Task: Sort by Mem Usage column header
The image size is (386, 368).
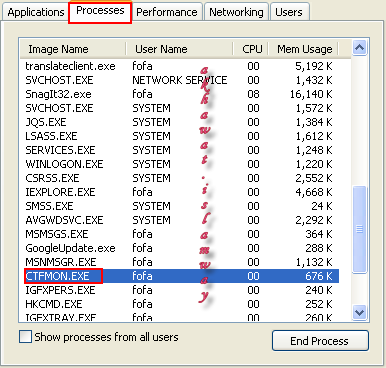Action: pyautogui.click(x=303, y=49)
